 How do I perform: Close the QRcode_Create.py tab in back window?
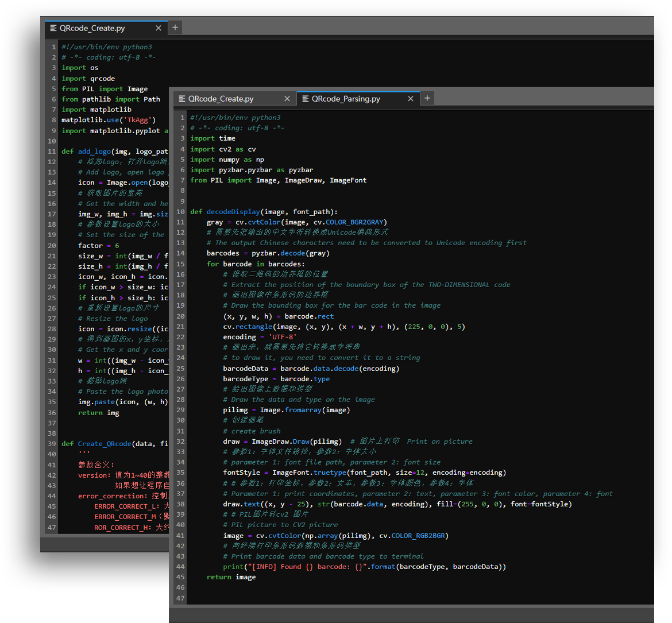tap(159, 28)
